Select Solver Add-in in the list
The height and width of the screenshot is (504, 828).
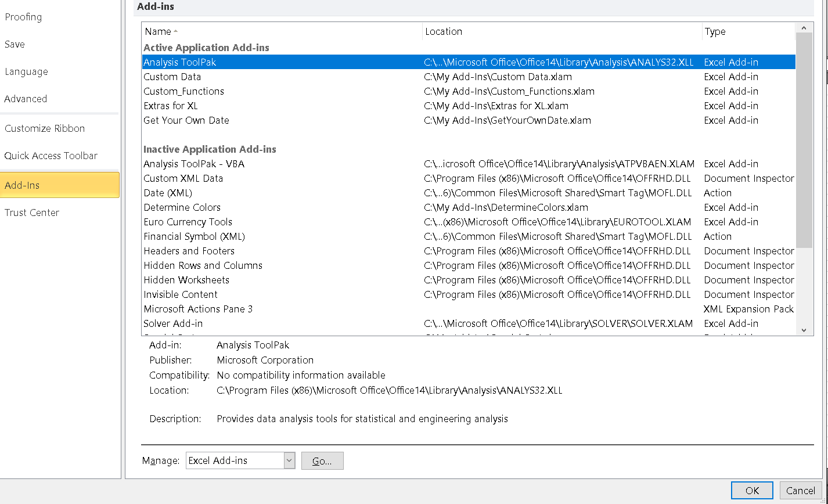[469, 323]
